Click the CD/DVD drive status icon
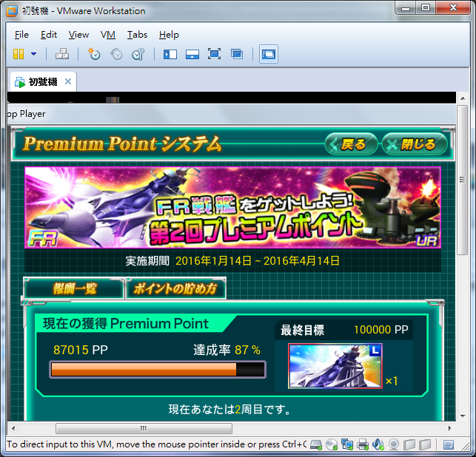Image resolution: width=476 pixels, height=457 pixels. (332, 444)
